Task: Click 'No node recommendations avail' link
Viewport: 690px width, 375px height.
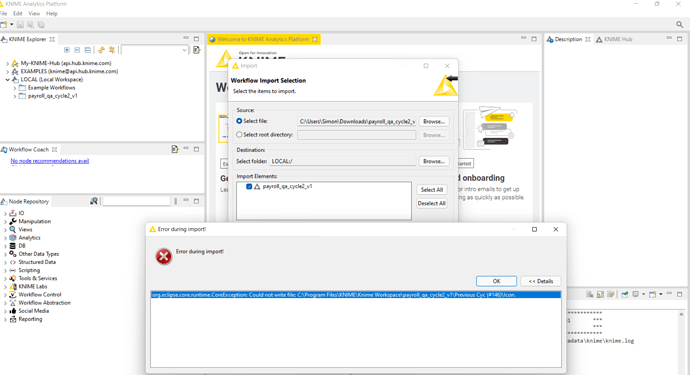Action: point(50,161)
